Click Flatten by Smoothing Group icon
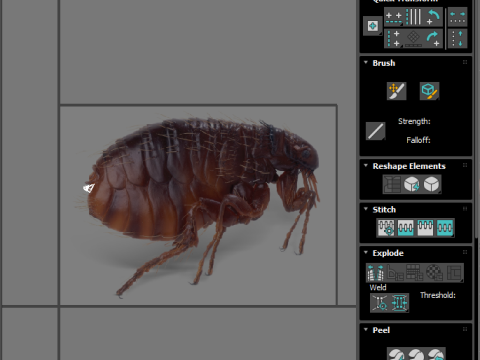This screenshot has height=360, width=480. coord(414,272)
